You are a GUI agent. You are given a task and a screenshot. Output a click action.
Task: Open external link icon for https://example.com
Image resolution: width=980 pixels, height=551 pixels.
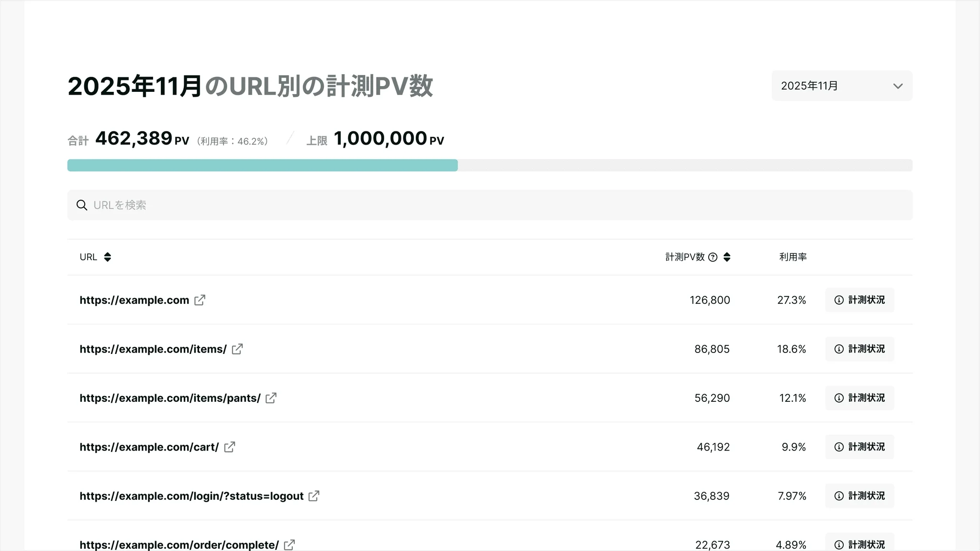click(x=200, y=300)
